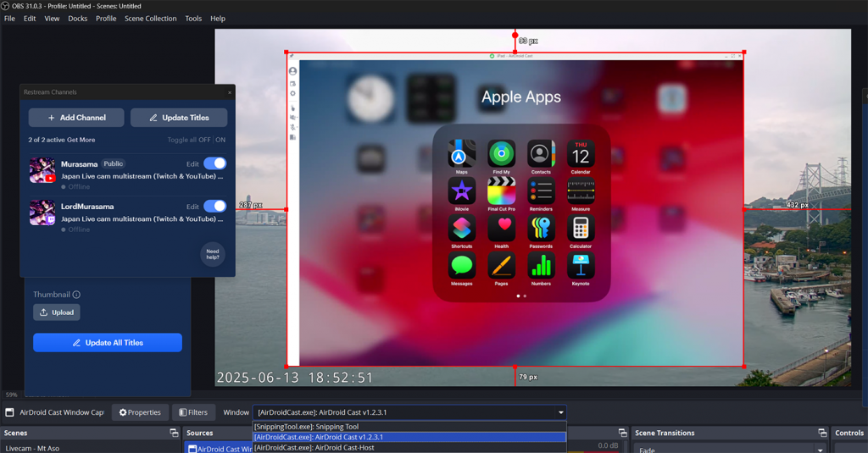Click the Shortcuts app icon
The image size is (868, 453).
tap(461, 228)
